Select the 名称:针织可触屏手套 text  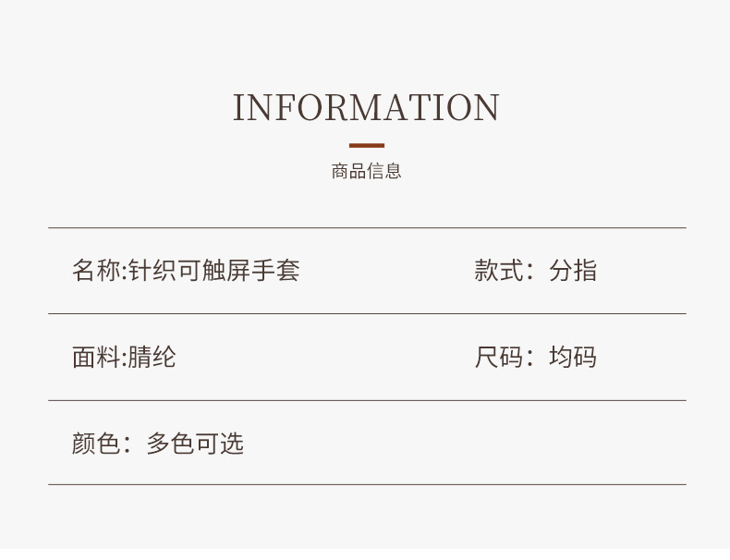tap(186, 271)
